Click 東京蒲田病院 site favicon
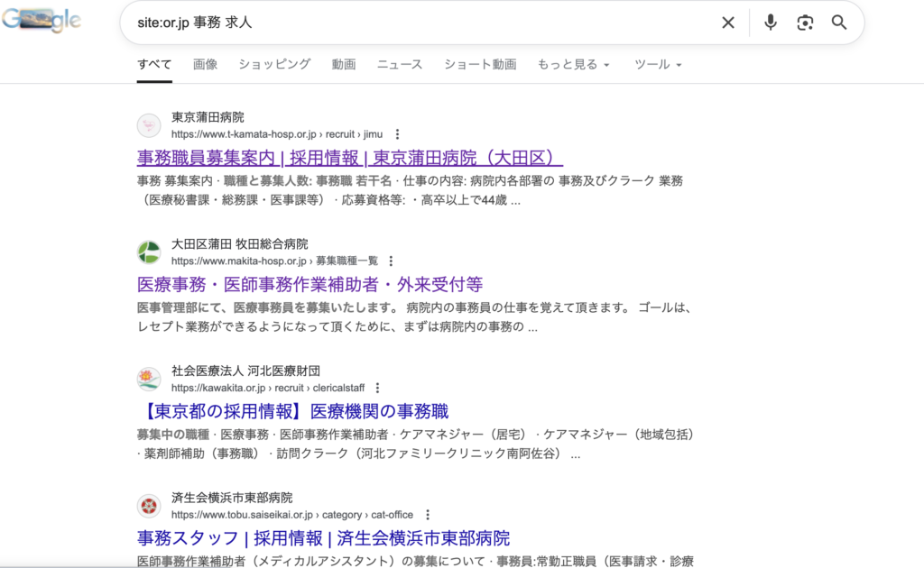 (149, 125)
